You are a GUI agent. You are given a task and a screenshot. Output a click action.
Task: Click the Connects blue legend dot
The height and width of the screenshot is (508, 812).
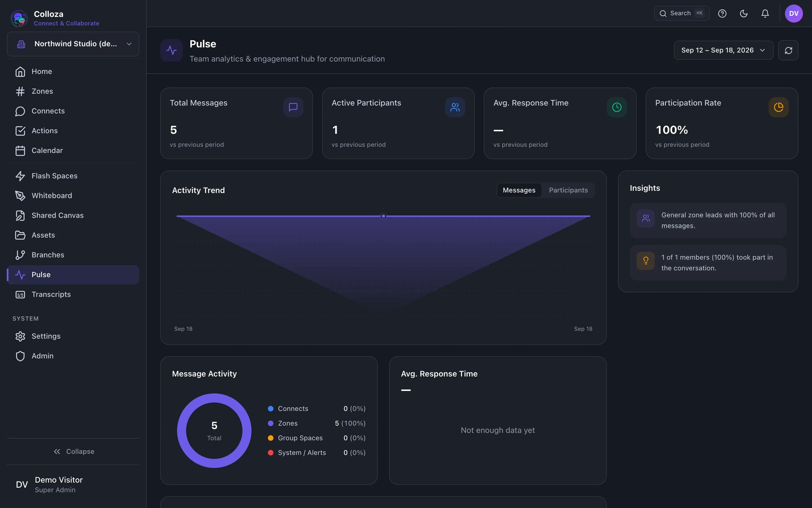(270, 409)
